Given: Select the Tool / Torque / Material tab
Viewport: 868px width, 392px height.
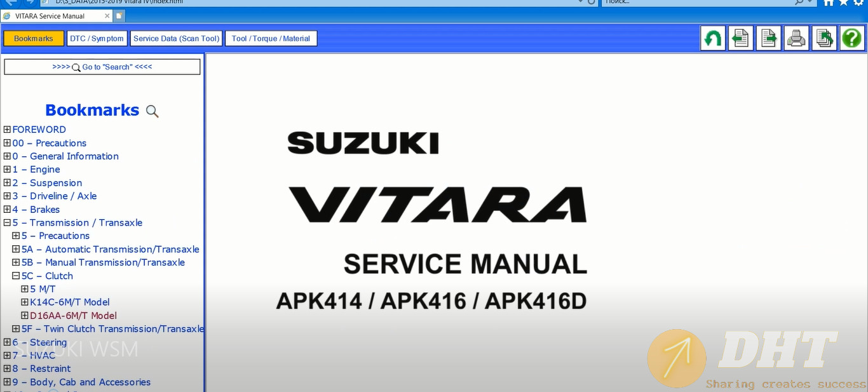Looking at the screenshot, I should point(271,39).
